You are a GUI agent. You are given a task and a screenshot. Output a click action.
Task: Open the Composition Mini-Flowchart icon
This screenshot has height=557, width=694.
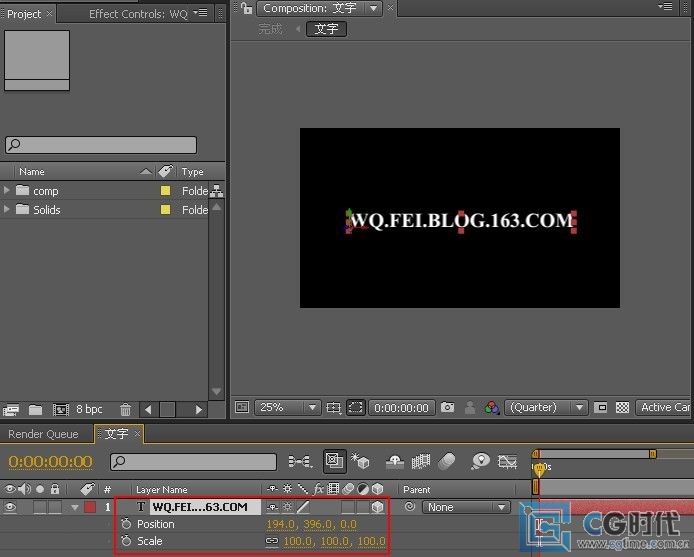coord(301,461)
